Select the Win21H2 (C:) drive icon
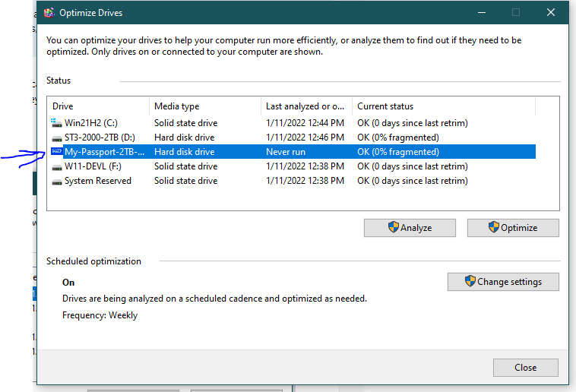The height and width of the screenshot is (392, 576). (56, 123)
